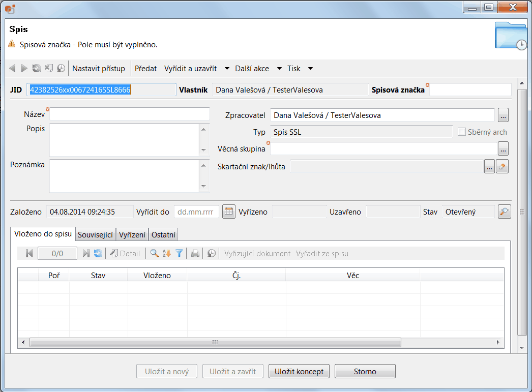Screen dimensions: 532x392
Task: Click the application icon in title bar
Action: (10, 9)
